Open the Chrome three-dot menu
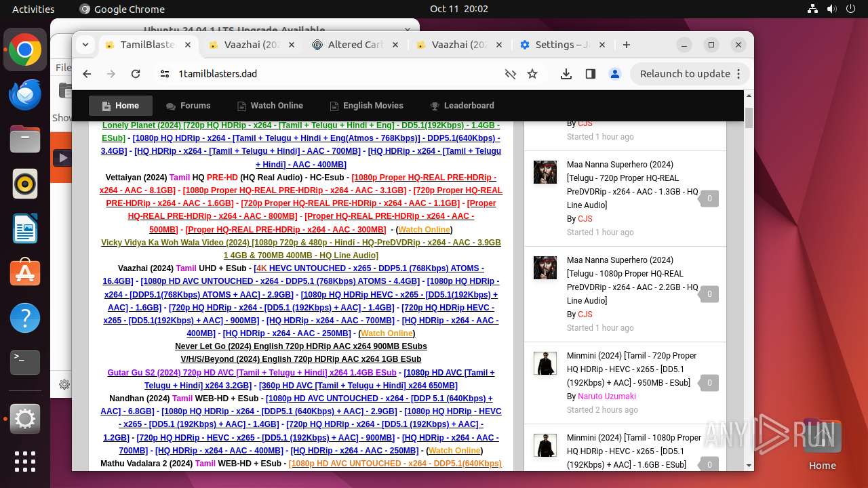Image resolution: width=868 pixels, height=488 pixels. pyautogui.click(x=739, y=74)
